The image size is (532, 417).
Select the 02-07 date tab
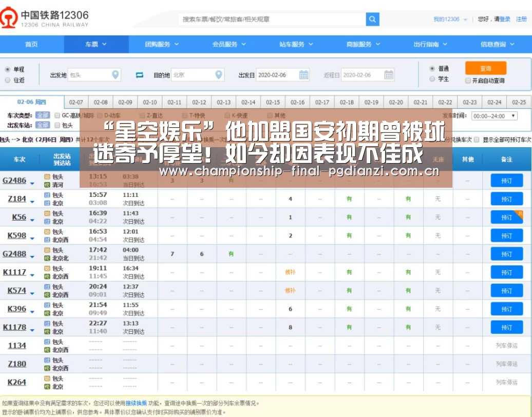76,102
